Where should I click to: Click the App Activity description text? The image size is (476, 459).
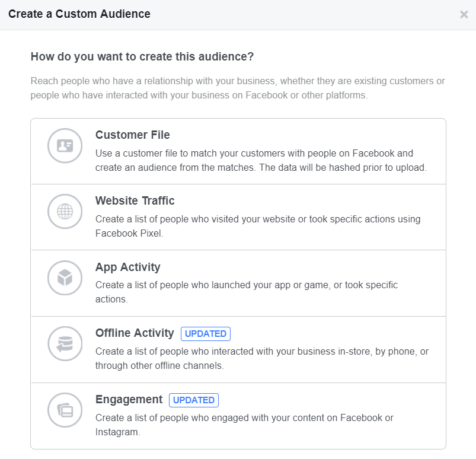[x=247, y=292]
